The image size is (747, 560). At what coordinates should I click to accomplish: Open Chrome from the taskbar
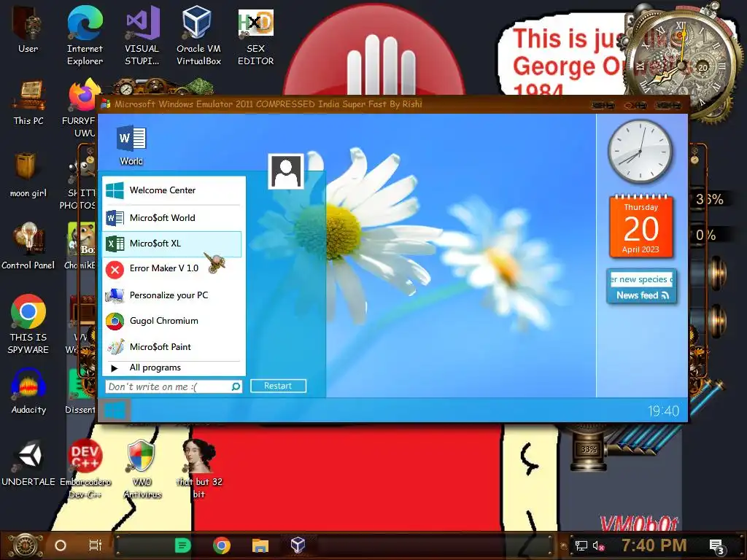tap(222, 545)
